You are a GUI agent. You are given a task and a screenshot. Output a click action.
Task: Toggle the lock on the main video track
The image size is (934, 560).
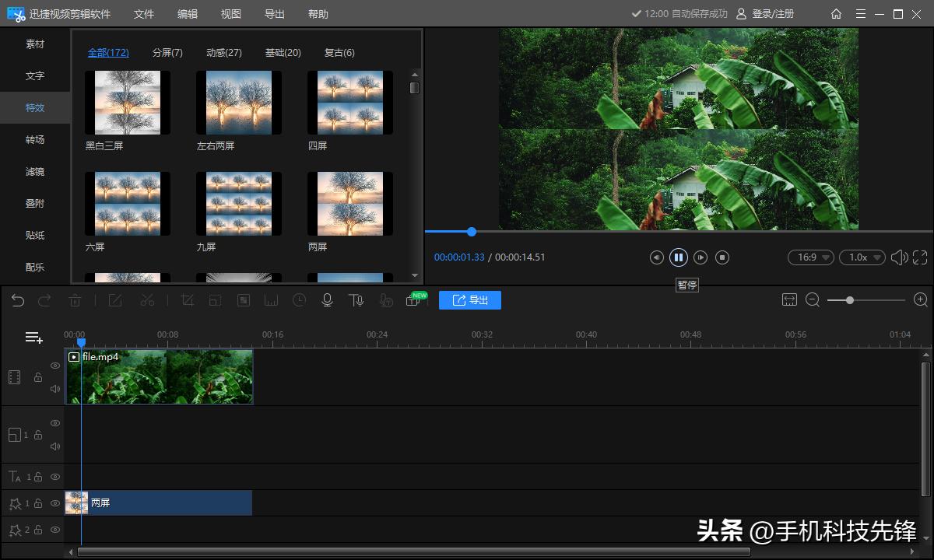37,377
